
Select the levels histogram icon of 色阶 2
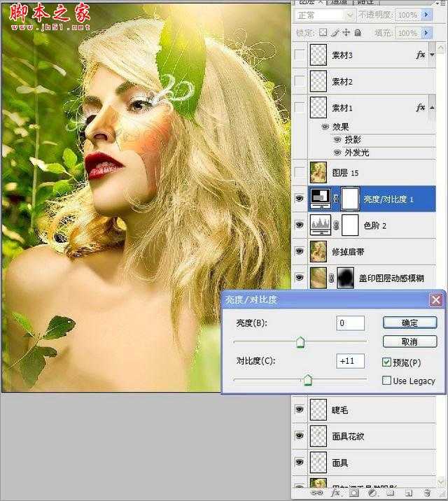[320, 225]
